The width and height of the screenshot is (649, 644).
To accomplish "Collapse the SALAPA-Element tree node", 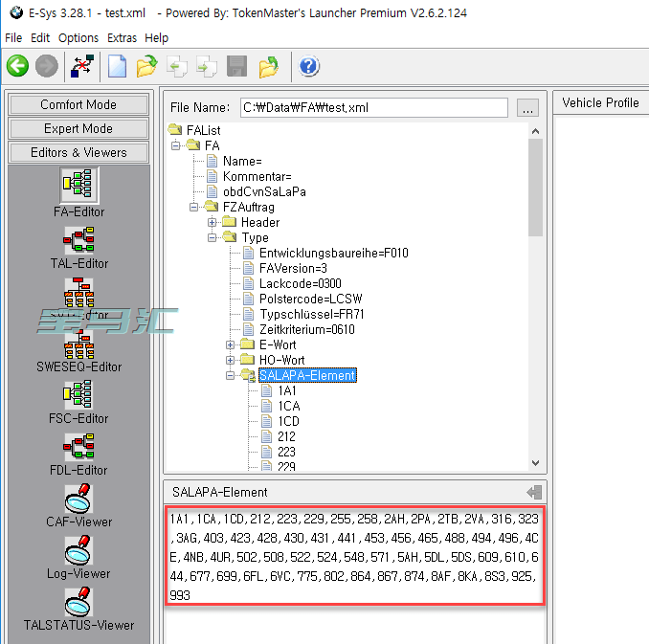I will click(231, 375).
